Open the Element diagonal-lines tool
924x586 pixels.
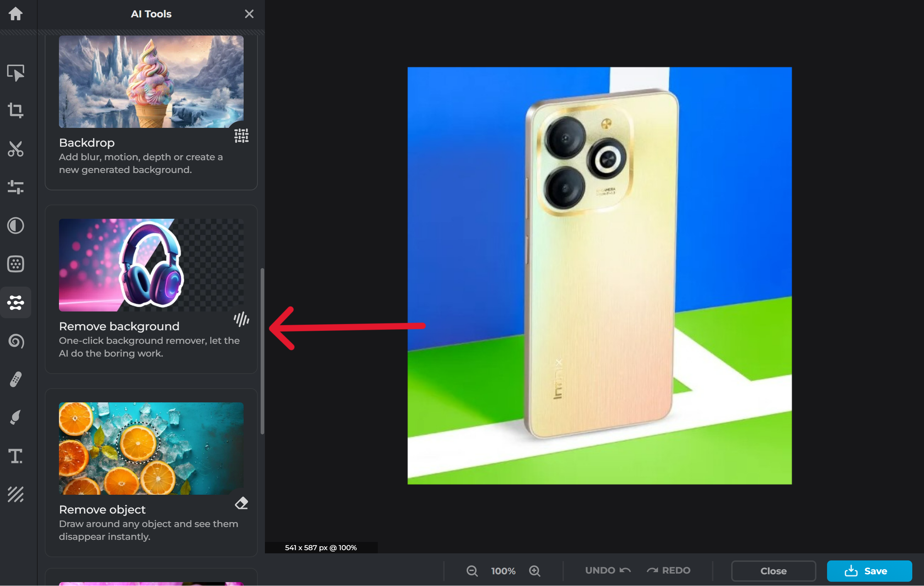[x=15, y=495]
